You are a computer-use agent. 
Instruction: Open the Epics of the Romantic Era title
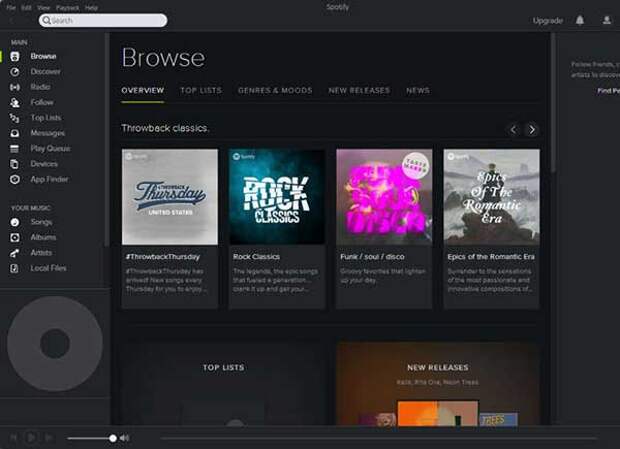(x=491, y=257)
